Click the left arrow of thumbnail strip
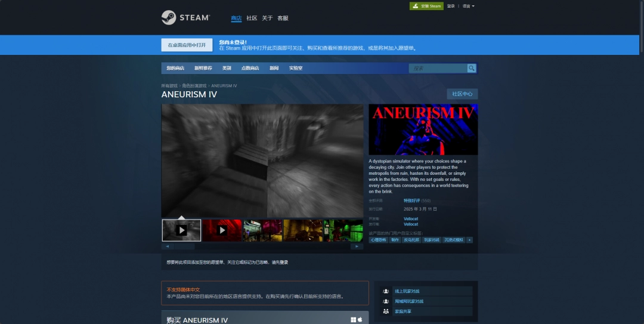This screenshot has height=324, width=644. tap(167, 246)
